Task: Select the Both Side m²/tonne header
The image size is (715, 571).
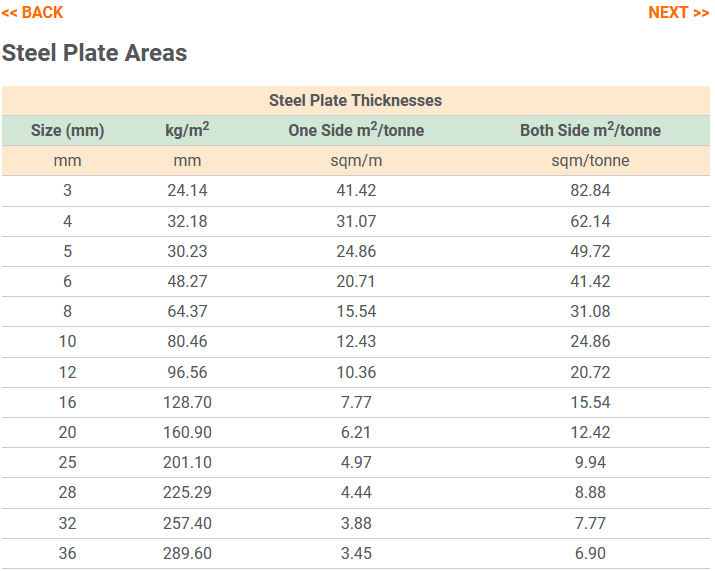Action: pos(590,130)
